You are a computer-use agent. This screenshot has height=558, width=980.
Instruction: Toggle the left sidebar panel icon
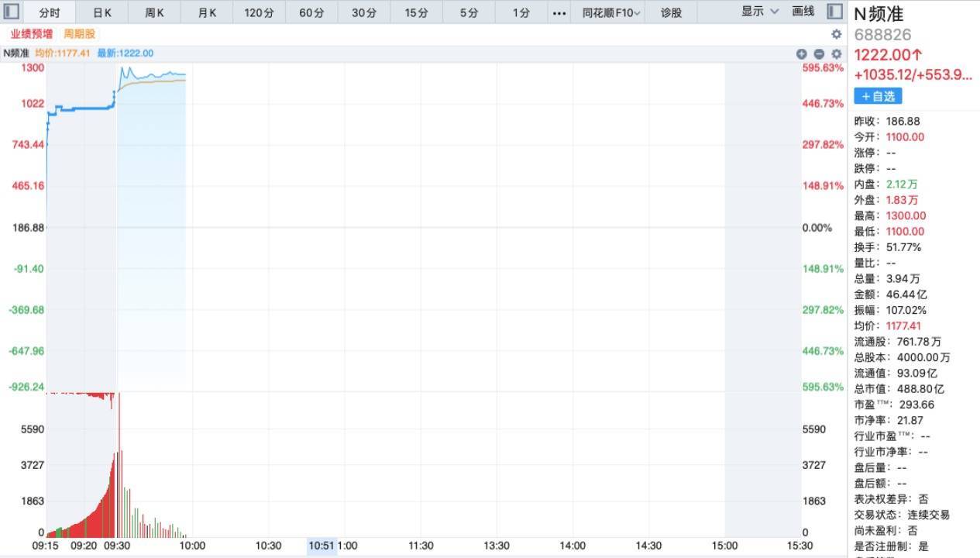(x=11, y=12)
